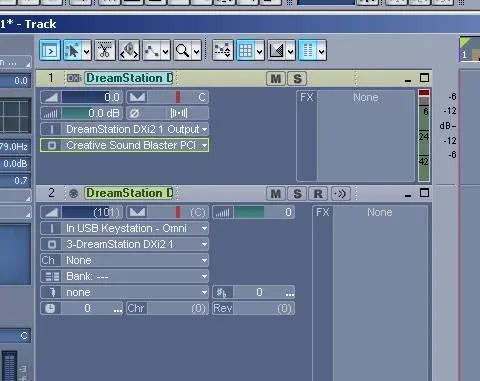The height and width of the screenshot is (381, 480).
Task: Mute track 1 DreamStation
Action: pyautogui.click(x=276, y=79)
